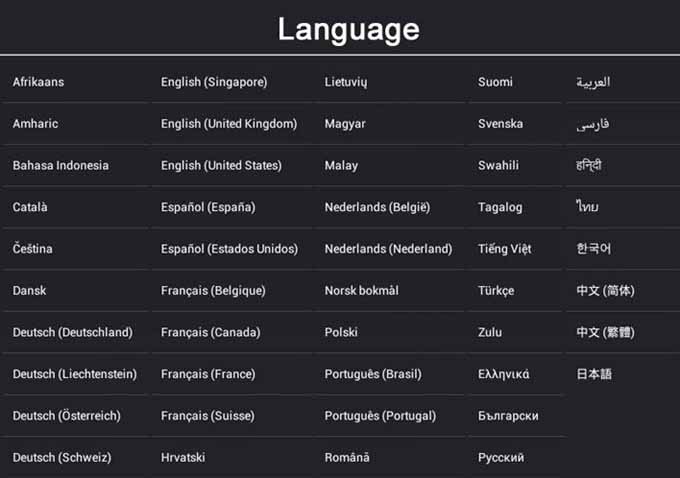Select English (United States)

click(221, 166)
